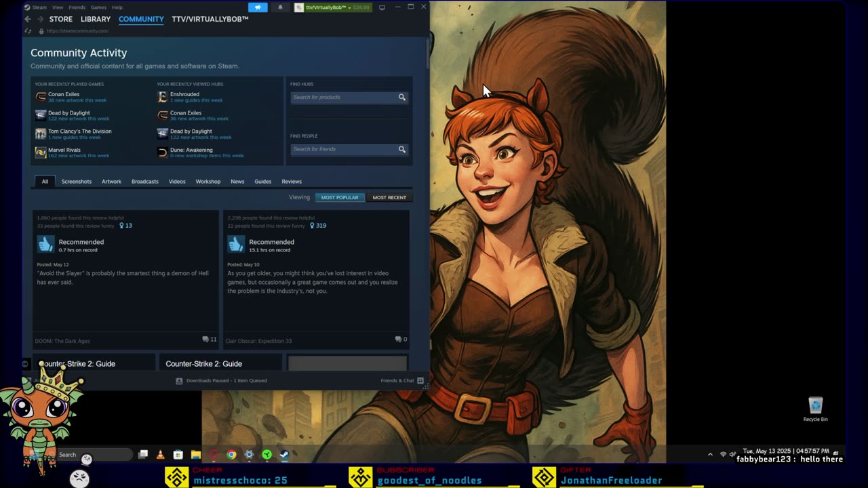The image size is (868, 488).
Task: Select the All content tab
Action: pos(45,181)
